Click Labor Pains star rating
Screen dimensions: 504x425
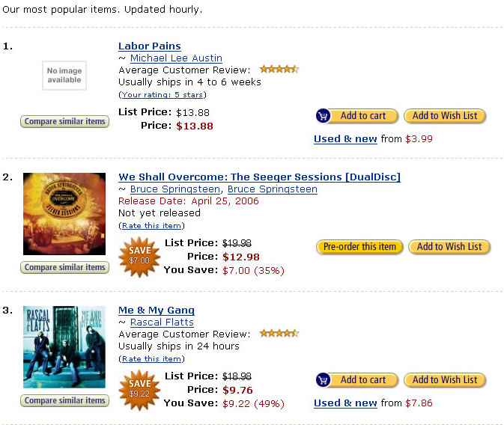point(279,70)
